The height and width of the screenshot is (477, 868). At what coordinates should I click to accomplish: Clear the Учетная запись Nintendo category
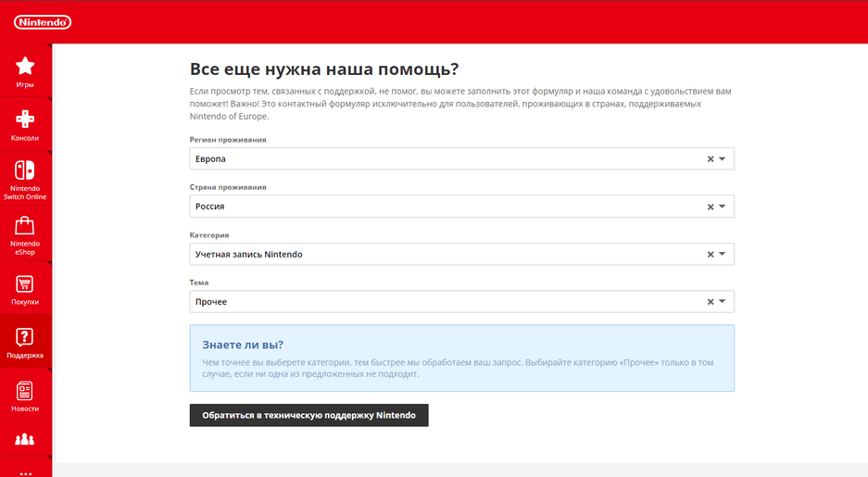[x=711, y=255]
